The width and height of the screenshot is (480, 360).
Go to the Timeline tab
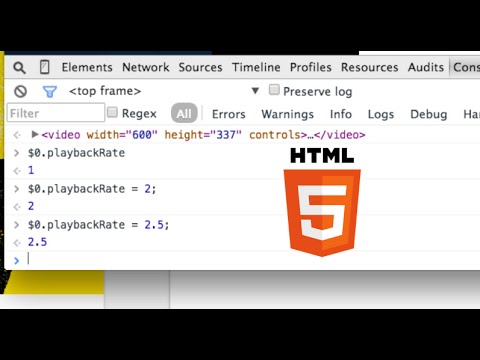point(256,67)
